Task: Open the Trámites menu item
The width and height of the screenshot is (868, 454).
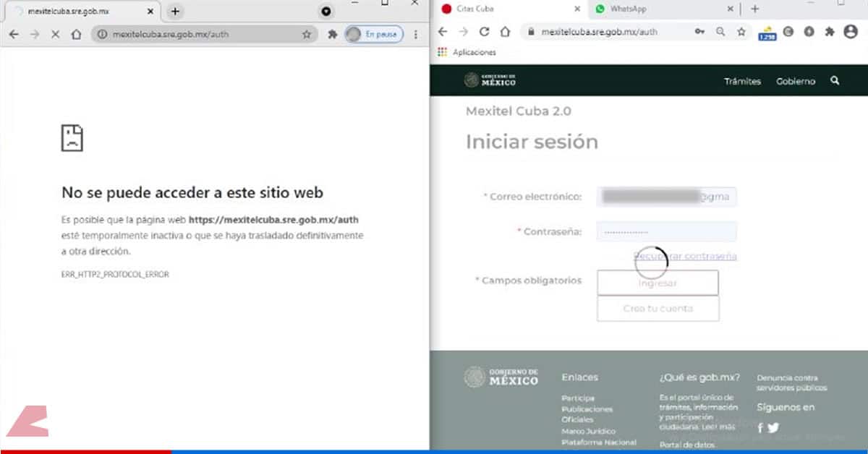Action: [743, 81]
